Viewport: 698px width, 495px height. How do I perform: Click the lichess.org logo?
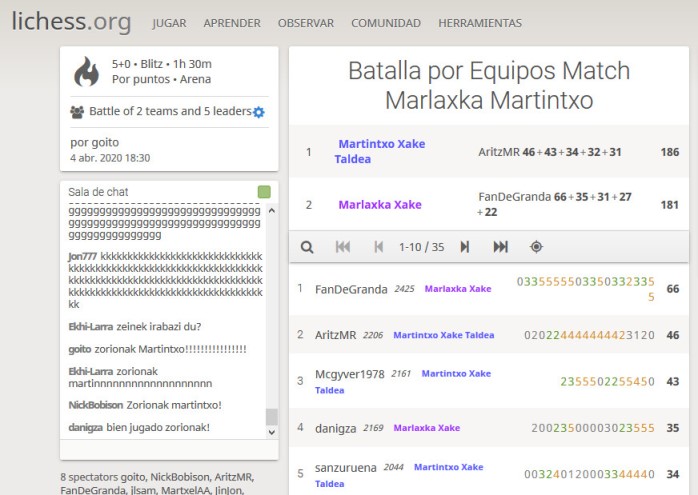point(72,22)
